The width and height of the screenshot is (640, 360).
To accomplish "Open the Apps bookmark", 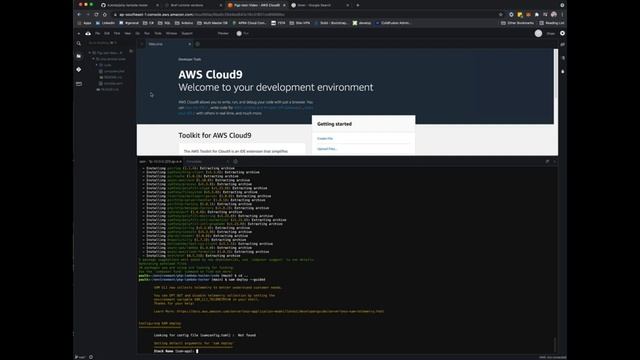I will tap(84, 23).
